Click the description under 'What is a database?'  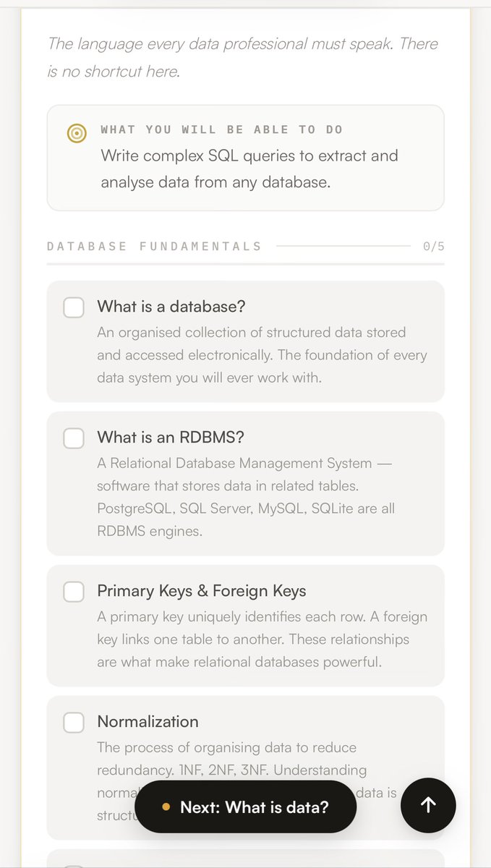(262, 355)
